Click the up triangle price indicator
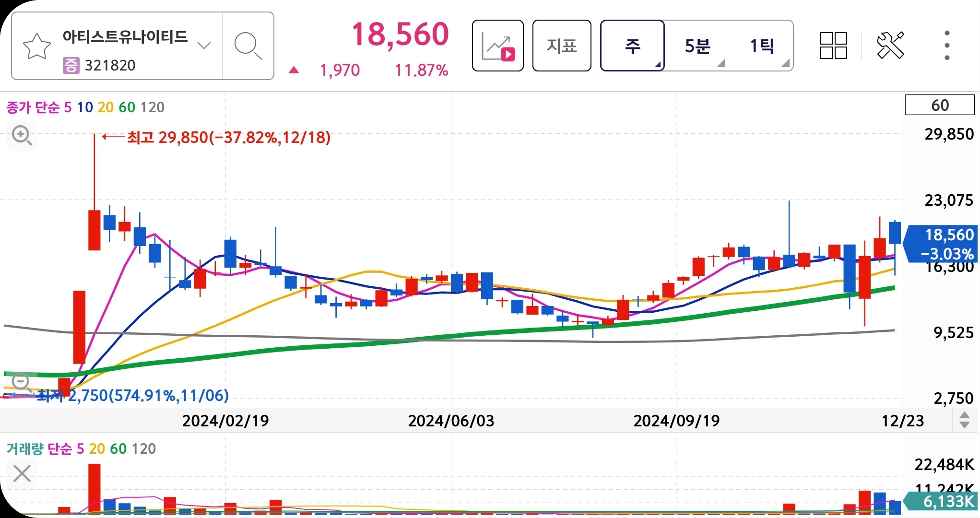This screenshot has width=980, height=518. pyautogui.click(x=294, y=70)
